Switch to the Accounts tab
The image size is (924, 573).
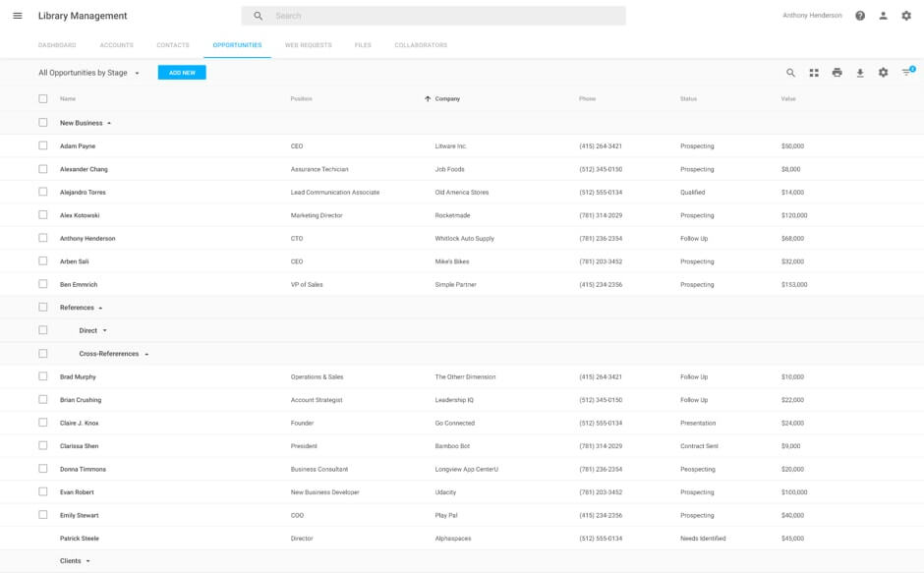point(116,45)
